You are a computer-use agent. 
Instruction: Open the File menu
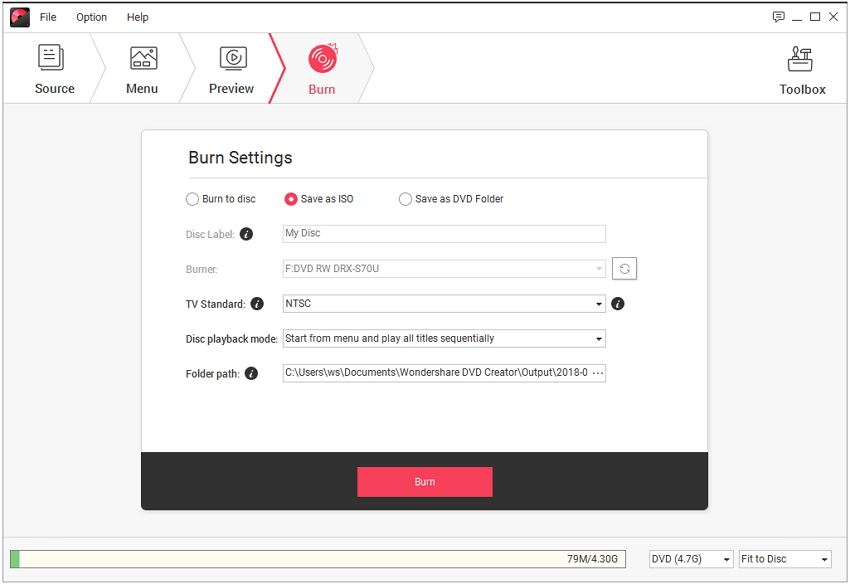[48, 17]
